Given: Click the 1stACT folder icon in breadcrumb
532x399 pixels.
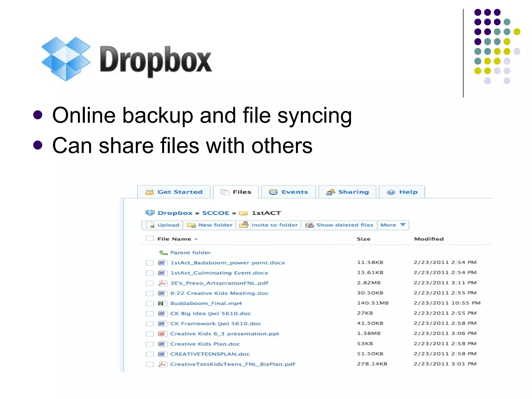Looking at the screenshot, I should click(x=243, y=213).
